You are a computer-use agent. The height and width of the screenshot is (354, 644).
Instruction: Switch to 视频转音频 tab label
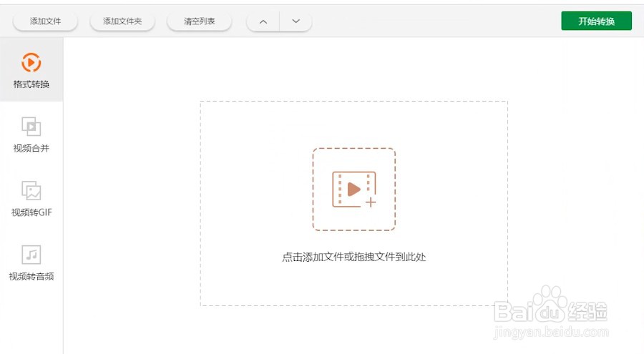(x=31, y=276)
